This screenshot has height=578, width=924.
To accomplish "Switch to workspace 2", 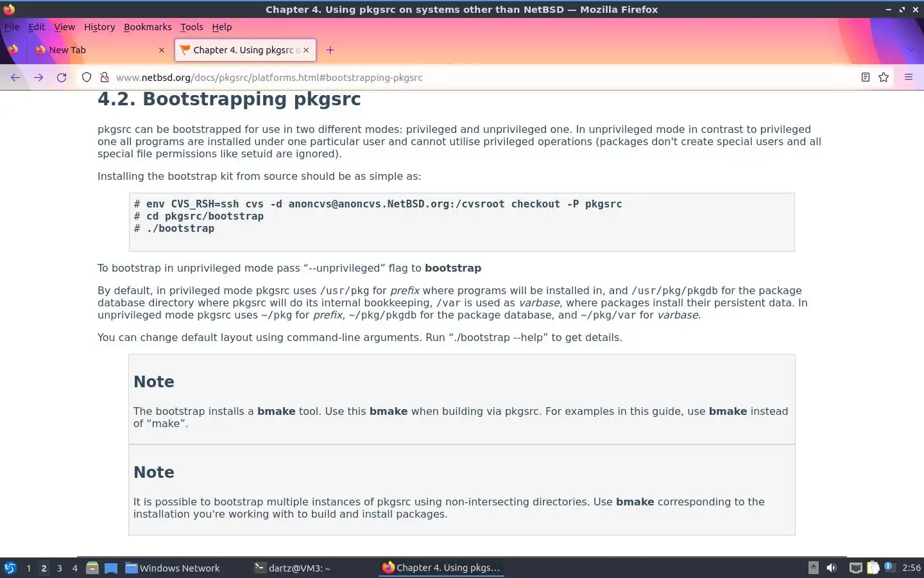I will tap(44, 568).
